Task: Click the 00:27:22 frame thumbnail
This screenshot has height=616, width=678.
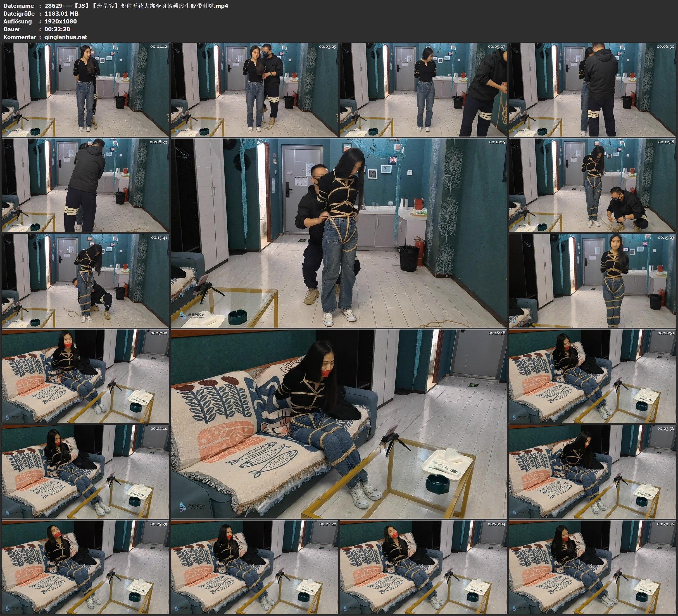Action: tap(254, 567)
